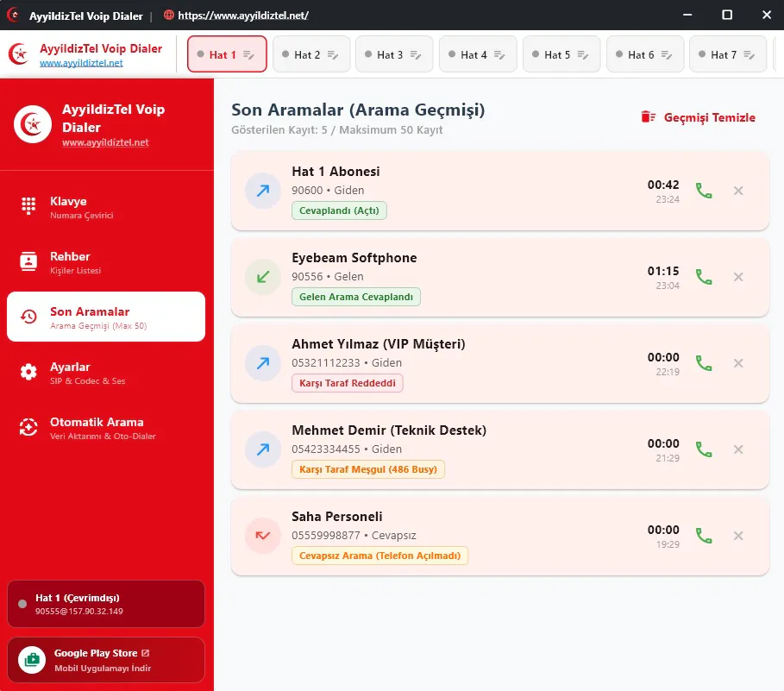Viewport: 784px width, 691px height.
Task: Remove Eyebeam Softphone entry from history
Action: (x=738, y=277)
